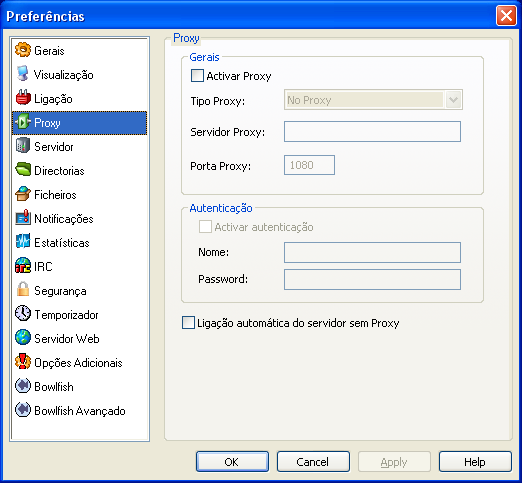522x483 pixels.
Task: Click the Cancel button
Action: (313, 462)
